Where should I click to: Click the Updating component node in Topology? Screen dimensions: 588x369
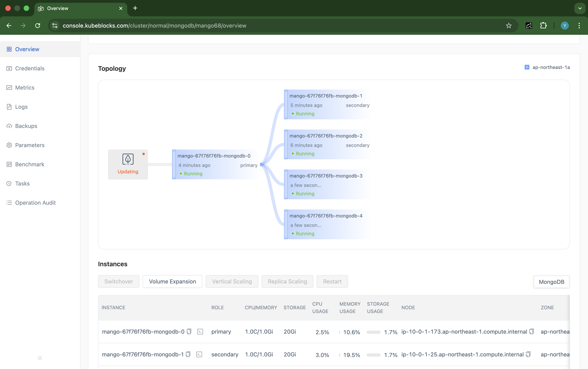coord(128,164)
